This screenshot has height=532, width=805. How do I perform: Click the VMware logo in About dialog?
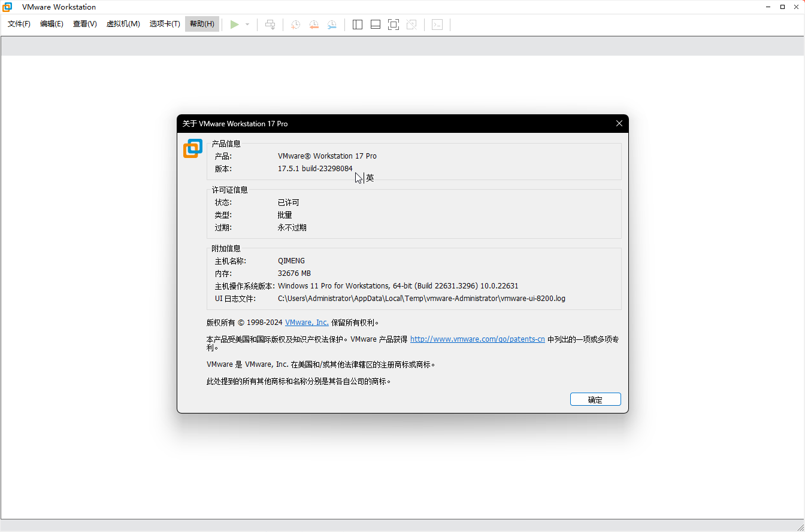point(193,148)
